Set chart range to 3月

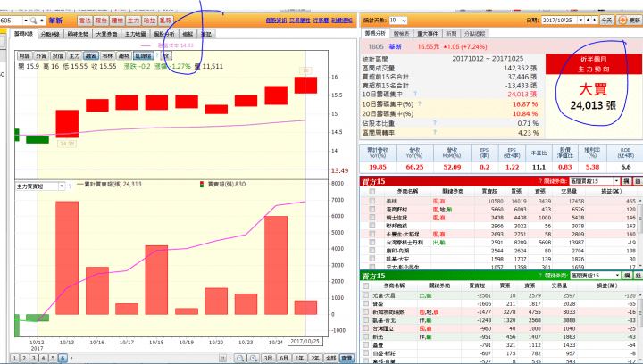click(x=269, y=359)
